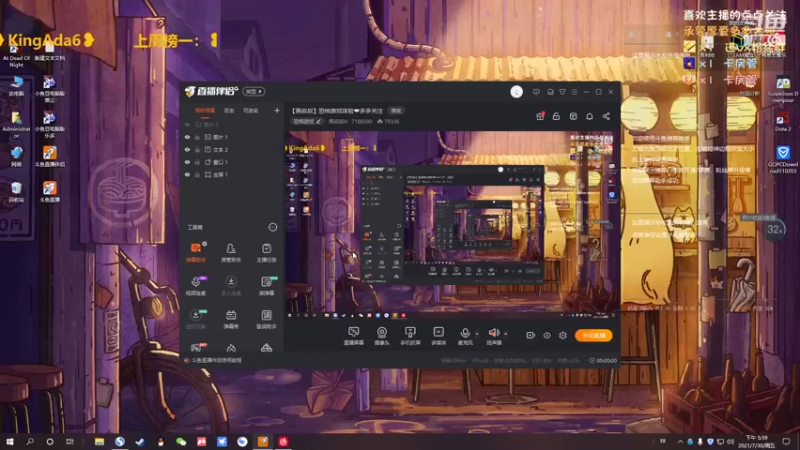Screen dimensions: 800x450
Task: Select the first orange scene tab
Action: click(x=205, y=110)
